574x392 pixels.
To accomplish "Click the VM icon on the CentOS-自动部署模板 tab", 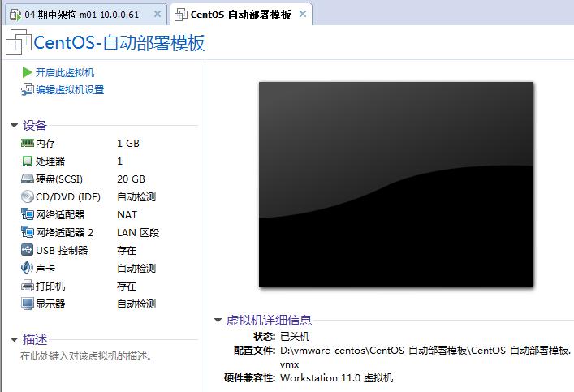I will coord(181,15).
